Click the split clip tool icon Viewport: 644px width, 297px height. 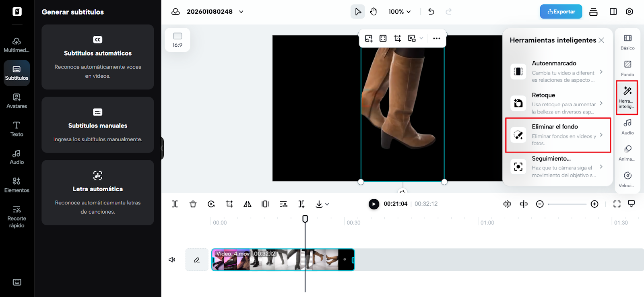(x=175, y=204)
